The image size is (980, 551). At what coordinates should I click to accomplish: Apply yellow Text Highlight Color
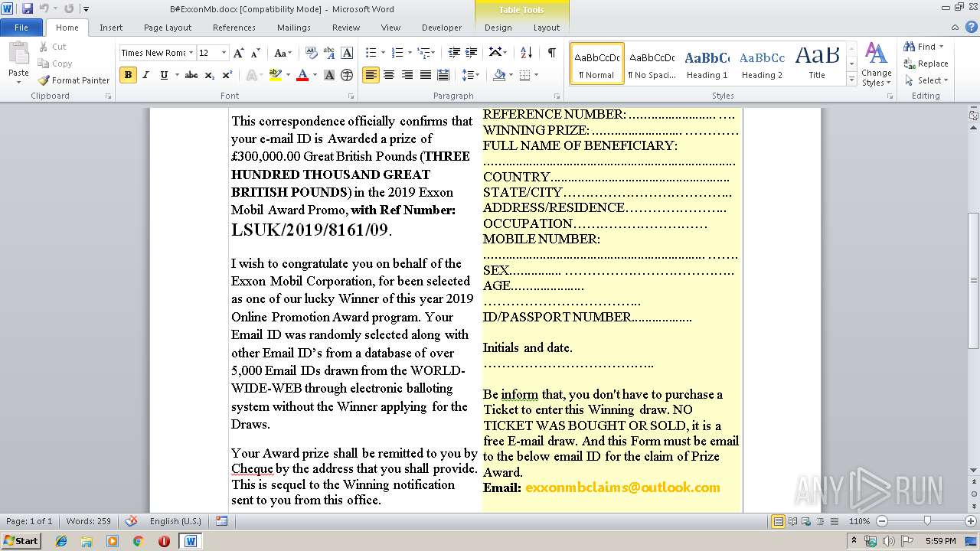276,75
